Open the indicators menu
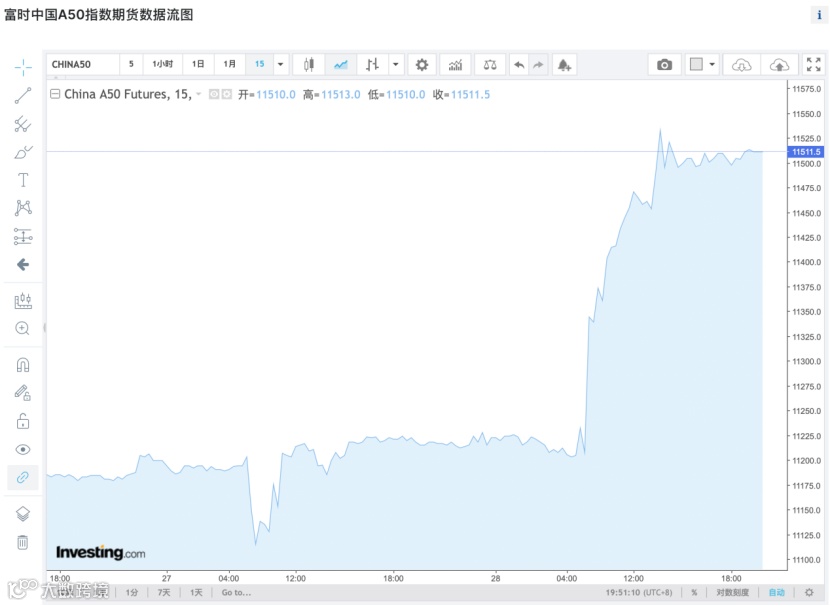Screen dimensions: 830x606 pyautogui.click(x=455, y=65)
